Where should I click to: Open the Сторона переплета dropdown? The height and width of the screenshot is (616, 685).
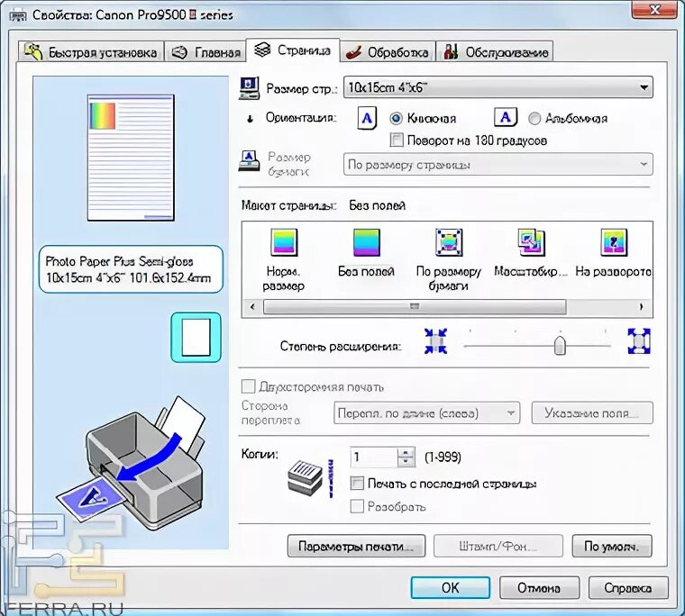[426, 413]
